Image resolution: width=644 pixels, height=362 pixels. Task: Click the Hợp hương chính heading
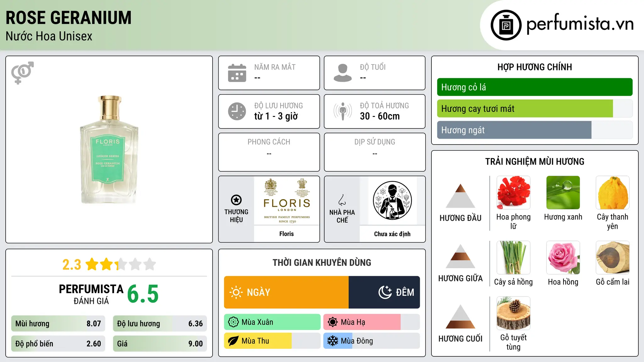coord(535,67)
